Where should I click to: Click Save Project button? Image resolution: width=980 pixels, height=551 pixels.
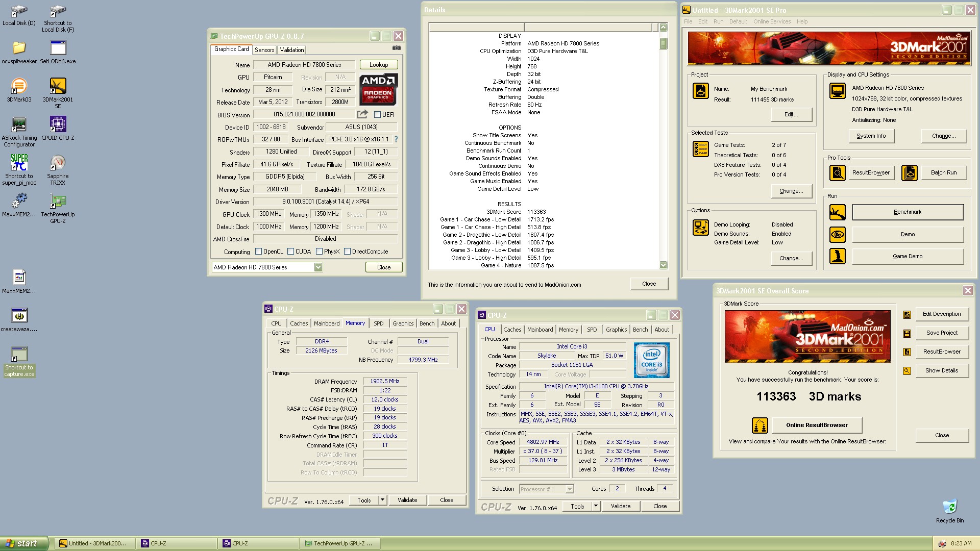point(942,333)
